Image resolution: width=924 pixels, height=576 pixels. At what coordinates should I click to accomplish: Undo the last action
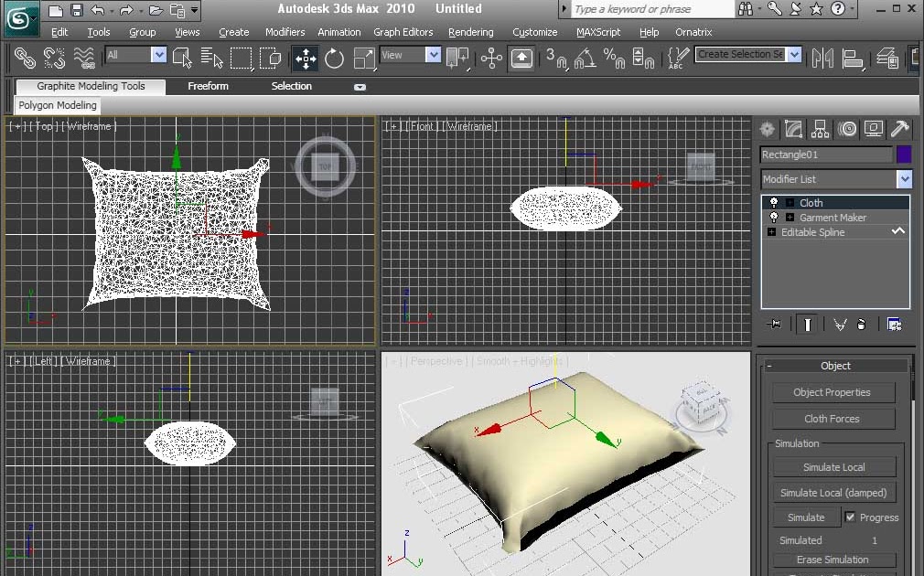tap(98, 10)
